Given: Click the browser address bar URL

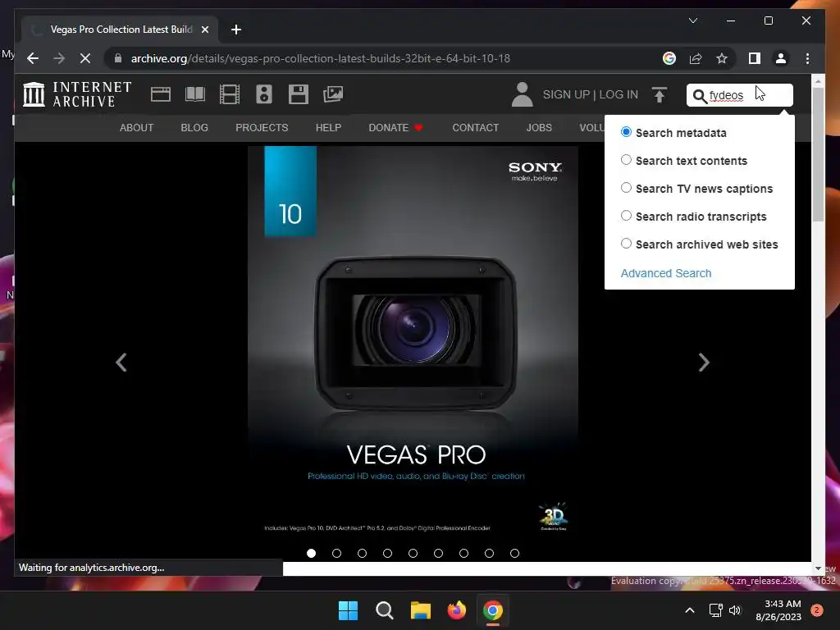Looking at the screenshot, I should point(321,58).
